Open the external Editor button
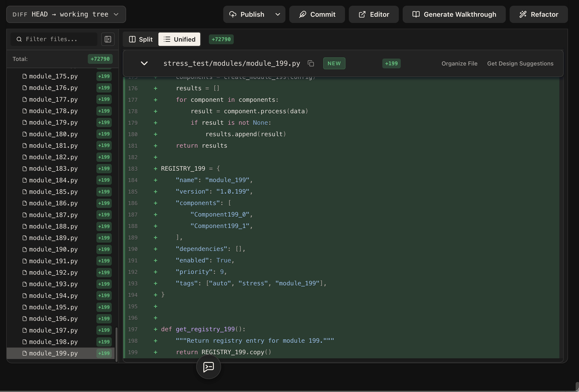The image size is (579, 392). [x=373, y=14]
